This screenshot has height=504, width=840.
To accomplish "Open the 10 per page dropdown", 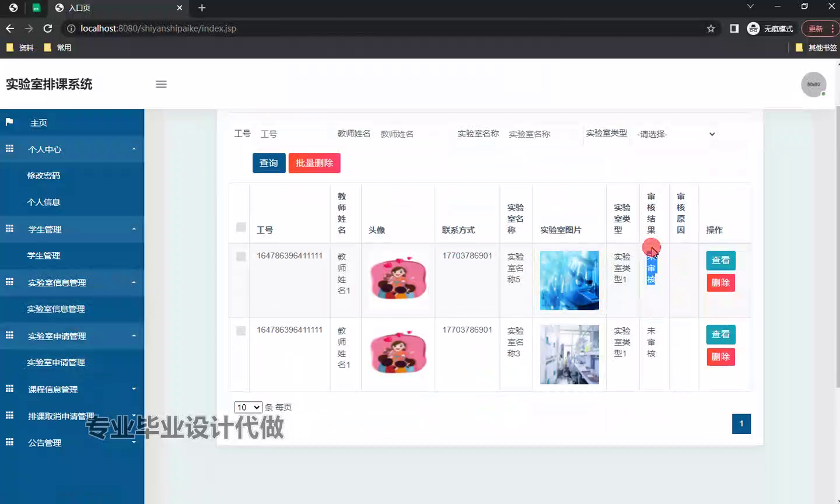I will [x=248, y=407].
